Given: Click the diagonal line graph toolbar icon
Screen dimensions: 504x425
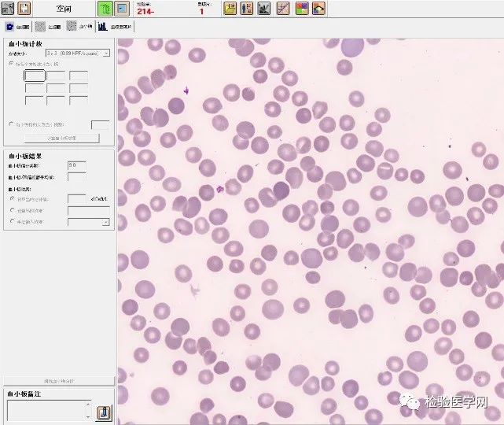Looking at the screenshot, I should [283, 9].
